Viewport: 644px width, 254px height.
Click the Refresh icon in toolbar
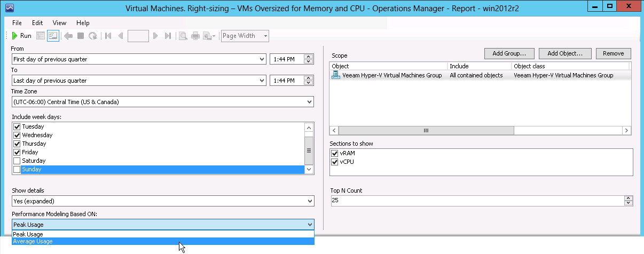coord(93,36)
